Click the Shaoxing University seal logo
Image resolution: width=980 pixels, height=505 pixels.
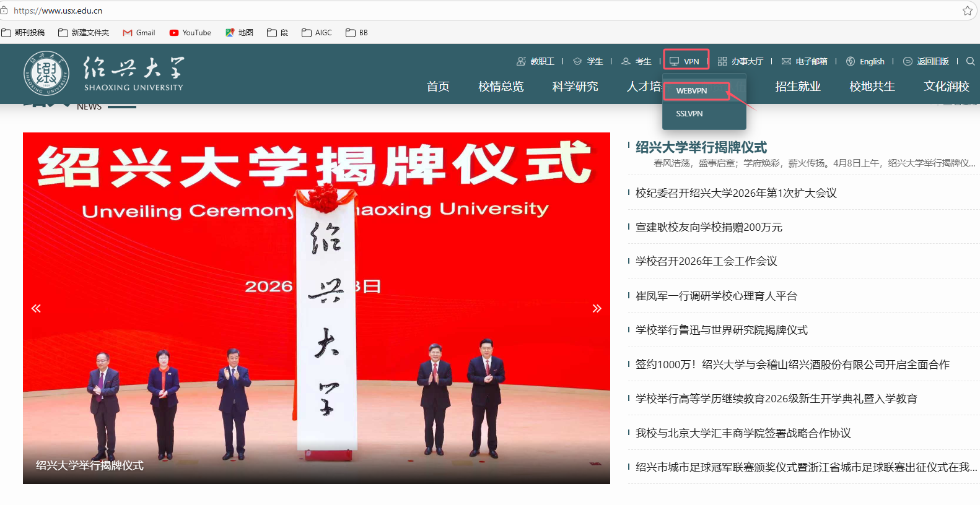point(46,74)
